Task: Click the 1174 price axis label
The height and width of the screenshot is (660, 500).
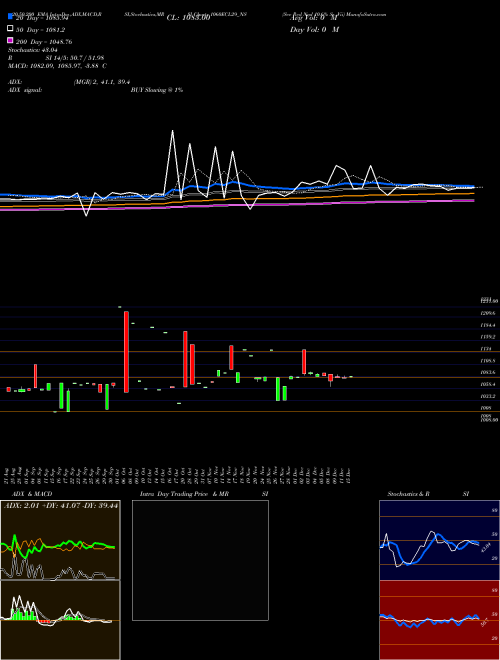Action: [485, 349]
